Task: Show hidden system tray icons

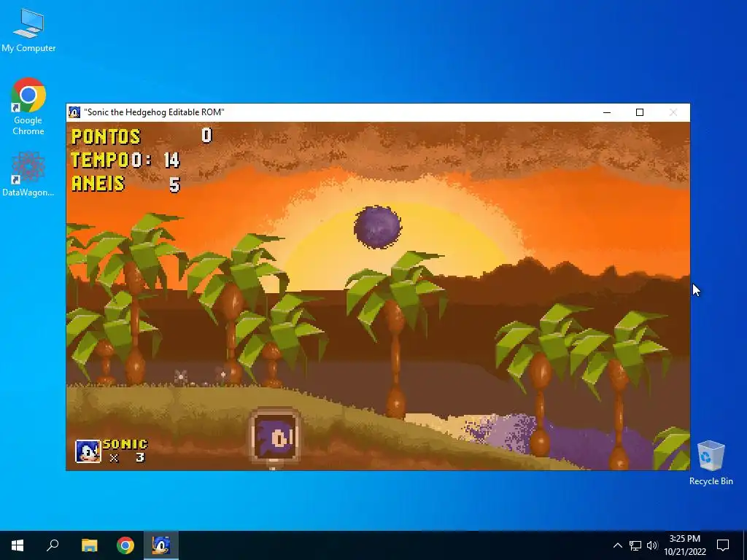Action: pos(617,545)
